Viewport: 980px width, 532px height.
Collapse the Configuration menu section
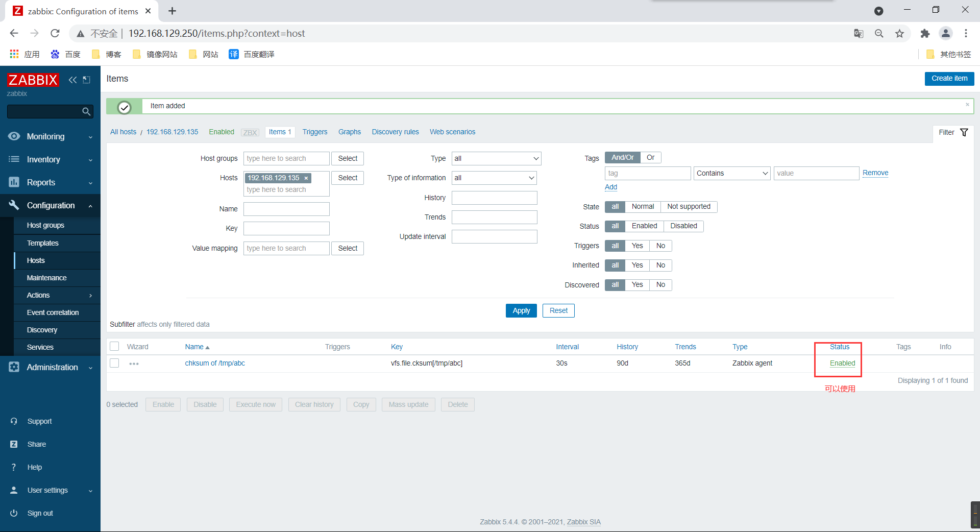pos(90,206)
